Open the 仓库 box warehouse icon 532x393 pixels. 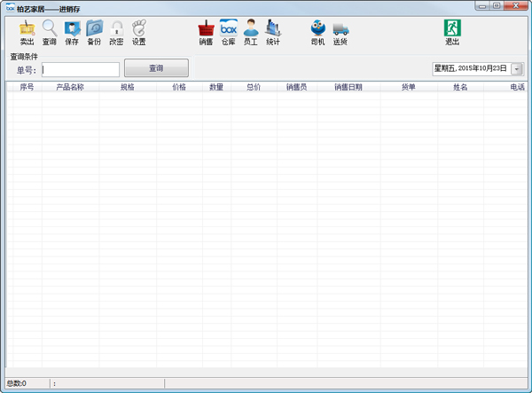click(x=229, y=33)
